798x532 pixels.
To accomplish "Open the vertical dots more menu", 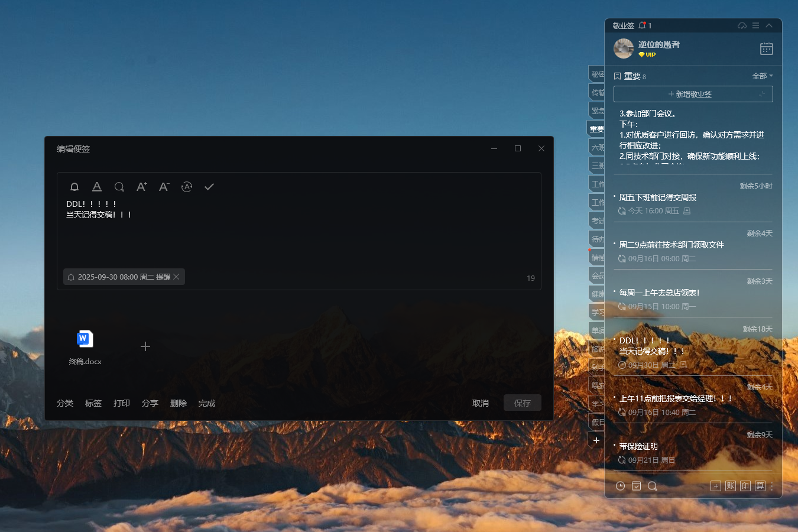I will (x=771, y=486).
